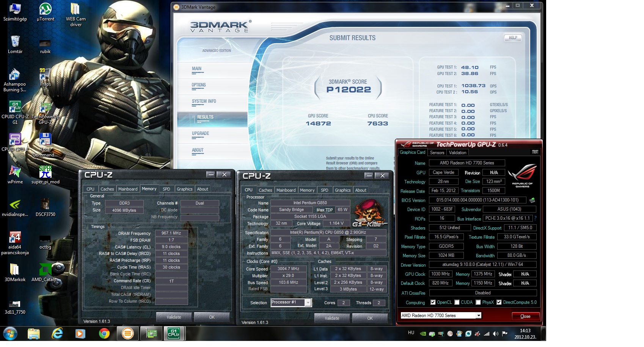Select the 3DMarkok folder on desktop

click(15, 273)
